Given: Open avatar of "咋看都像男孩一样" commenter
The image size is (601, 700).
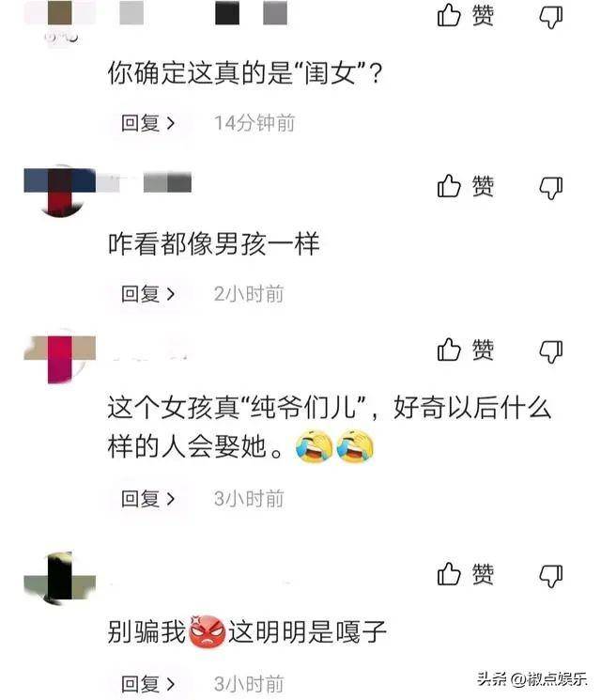Looking at the screenshot, I should [60, 191].
